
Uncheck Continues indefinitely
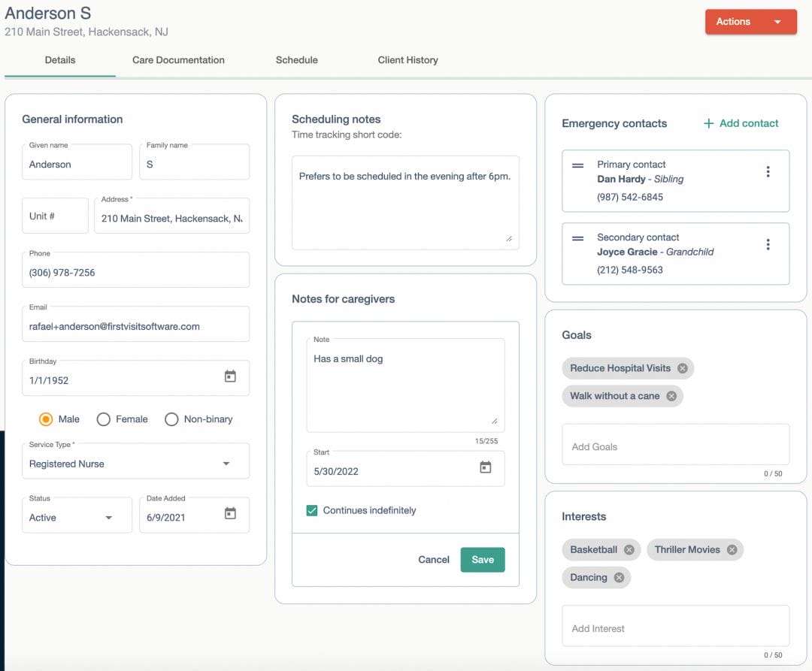312,509
